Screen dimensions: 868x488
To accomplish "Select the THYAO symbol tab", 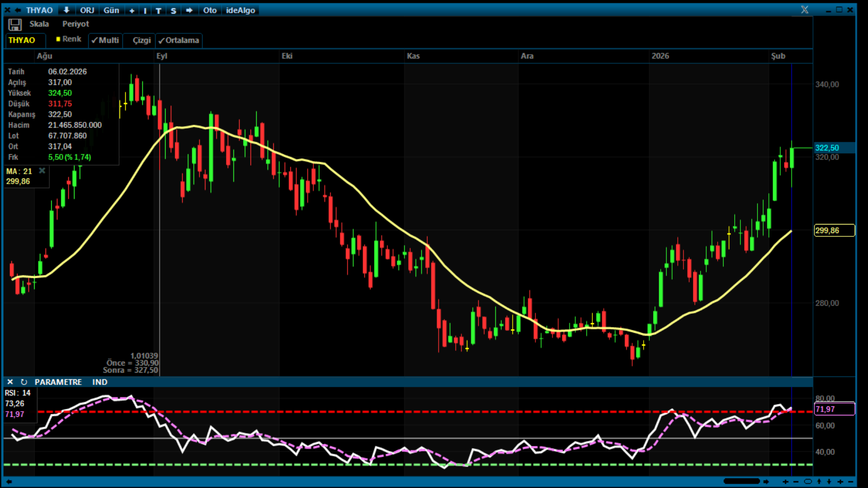I will point(22,40).
